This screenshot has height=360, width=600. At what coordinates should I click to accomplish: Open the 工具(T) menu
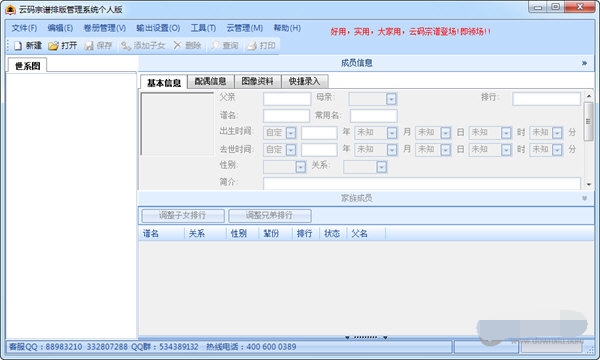(203, 28)
